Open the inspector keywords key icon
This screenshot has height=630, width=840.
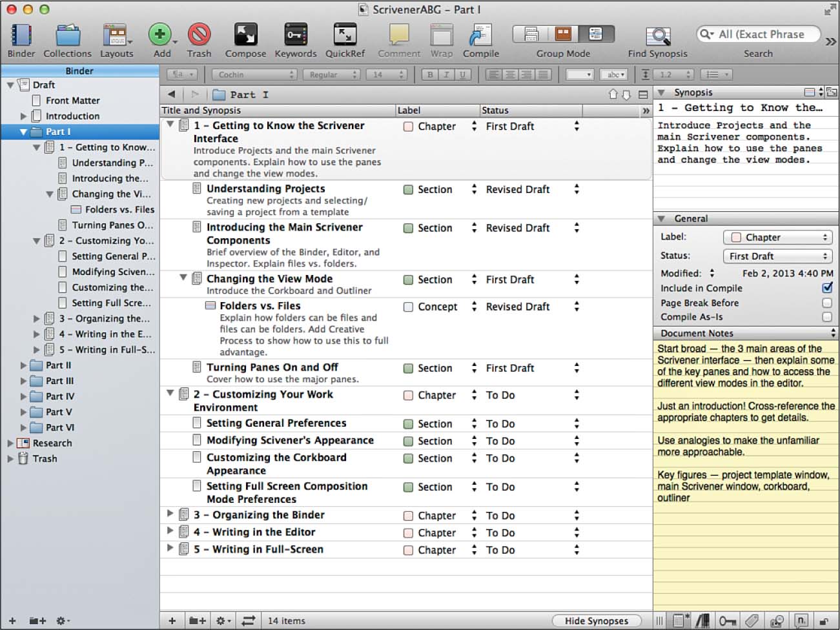728,621
